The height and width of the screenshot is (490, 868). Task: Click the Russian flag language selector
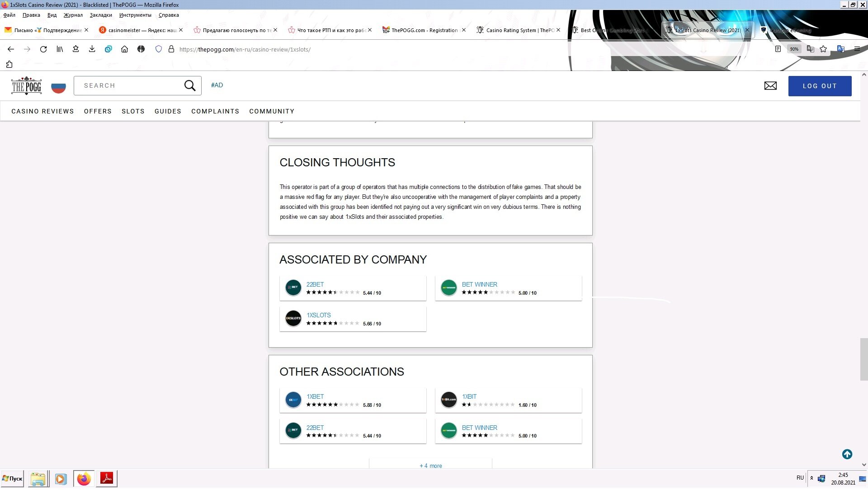(x=58, y=87)
